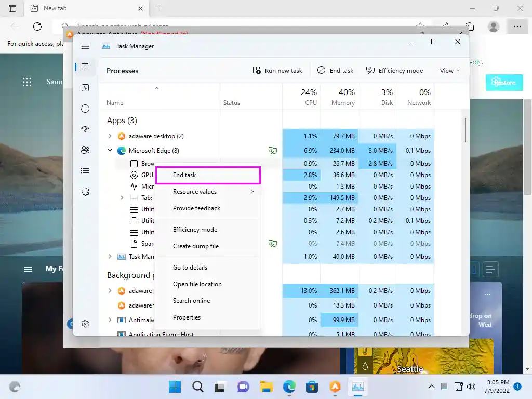532x399 pixels.
Task: Click End task toolbar button
Action: pos(335,71)
